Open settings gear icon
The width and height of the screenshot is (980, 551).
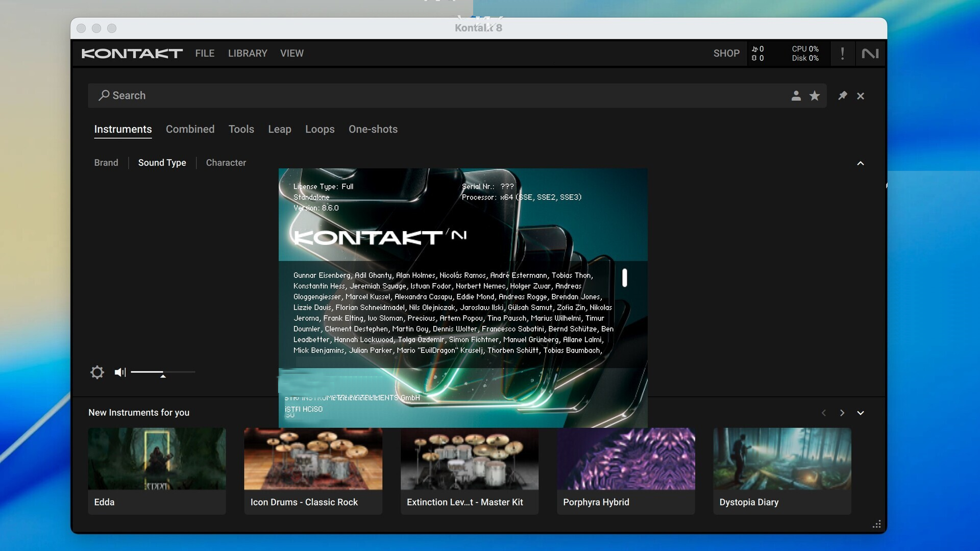(97, 372)
